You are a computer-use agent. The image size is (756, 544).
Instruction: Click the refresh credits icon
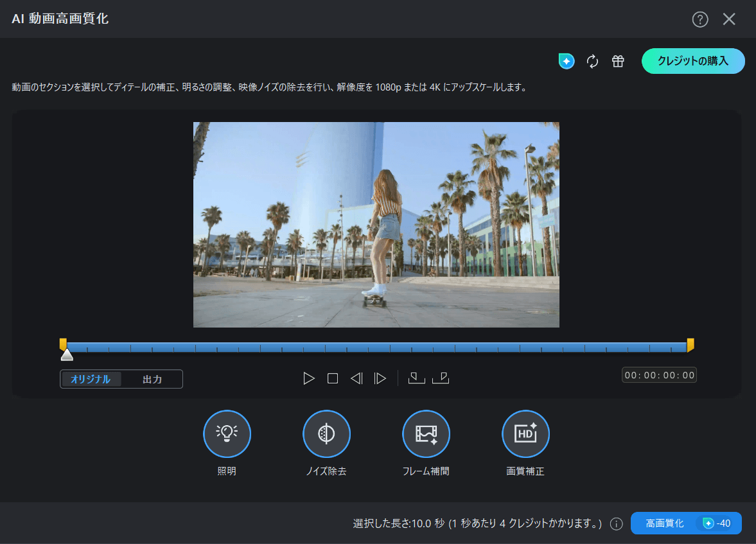[592, 61]
